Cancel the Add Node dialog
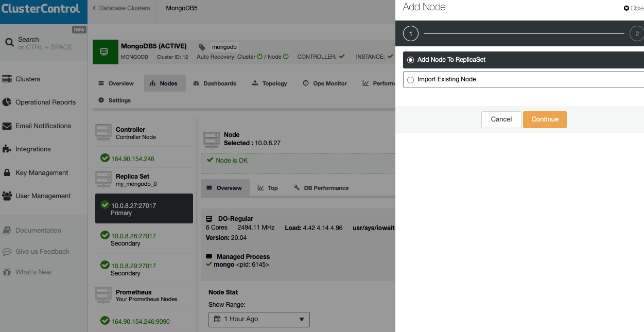644x332 pixels. [x=501, y=119]
